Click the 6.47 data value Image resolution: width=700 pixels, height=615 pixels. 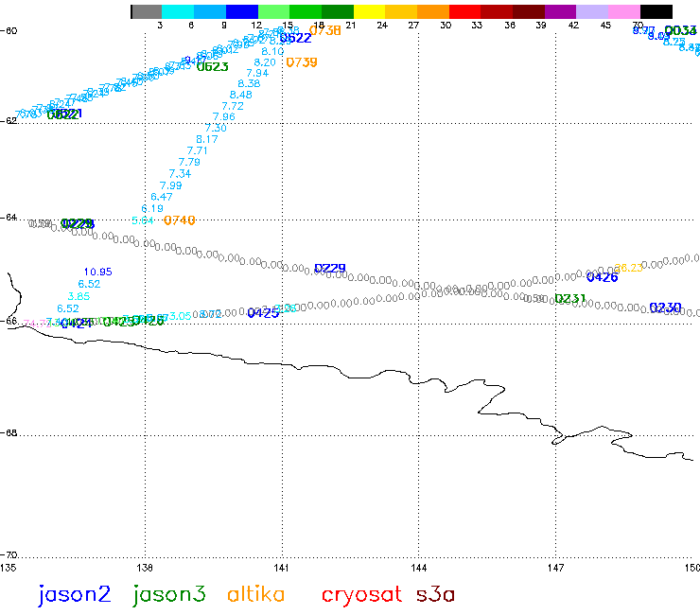click(161, 197)
